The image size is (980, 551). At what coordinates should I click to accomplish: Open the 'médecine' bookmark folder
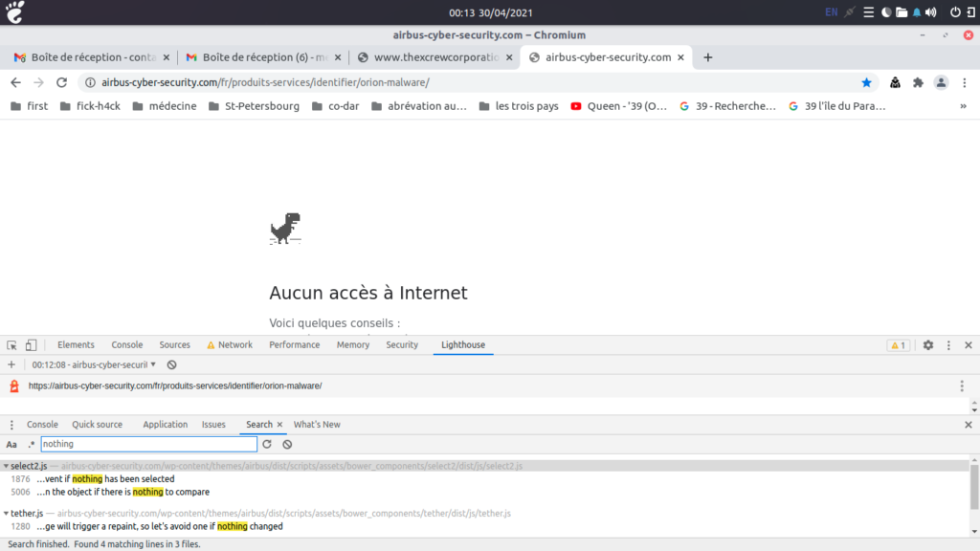165,106
